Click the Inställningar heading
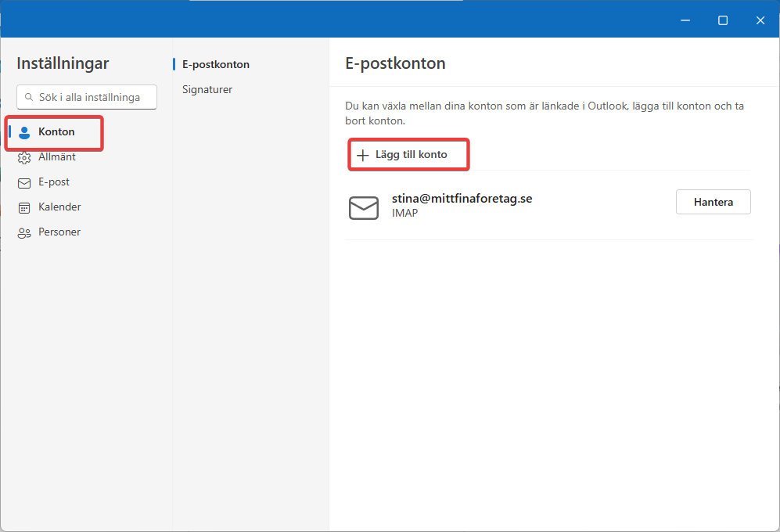The height and width of the screenshot is (532, 780). click(63, 63)
